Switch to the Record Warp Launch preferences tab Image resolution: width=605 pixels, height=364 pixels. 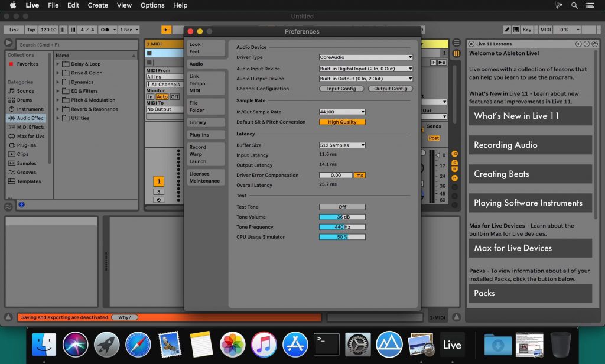pyautogui.click(x=205, y=154)
